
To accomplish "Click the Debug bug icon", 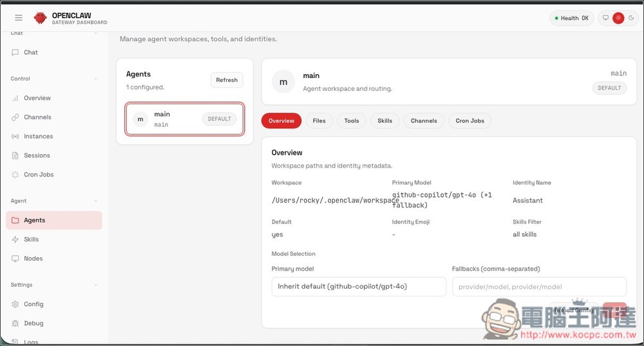I will [x=15, y=323].
